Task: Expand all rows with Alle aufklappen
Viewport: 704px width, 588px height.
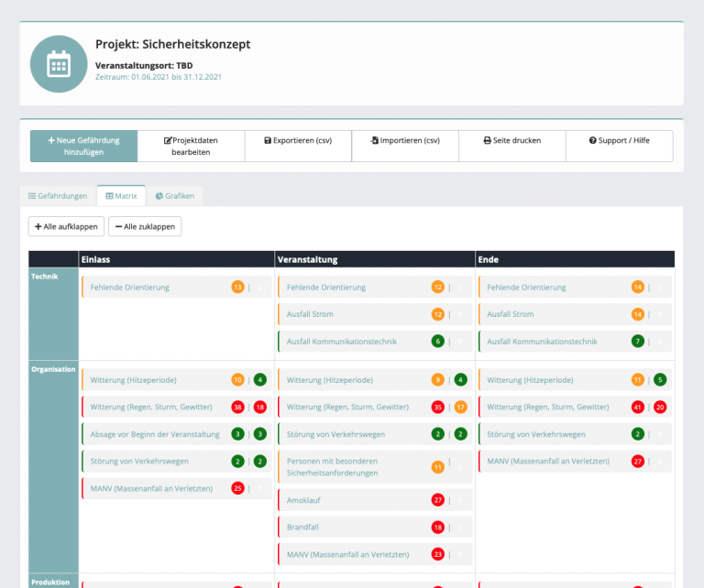Action: click(65, 226)
